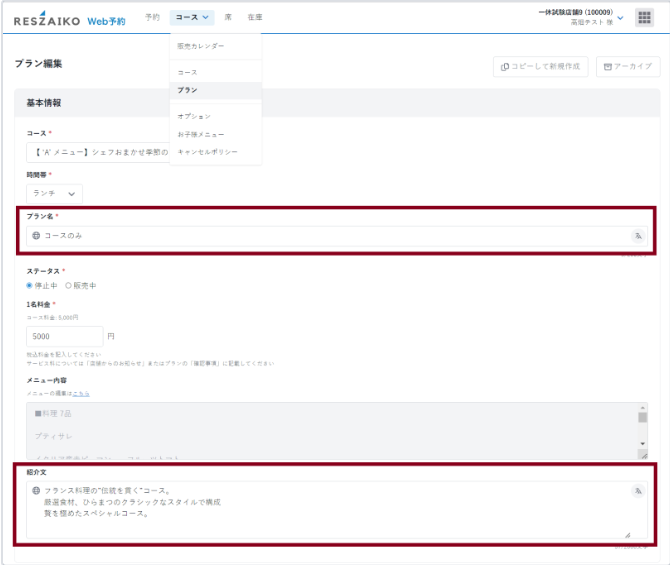
Task: Click the globe icon in 紹介文 textarea
Action: [36, 491]
